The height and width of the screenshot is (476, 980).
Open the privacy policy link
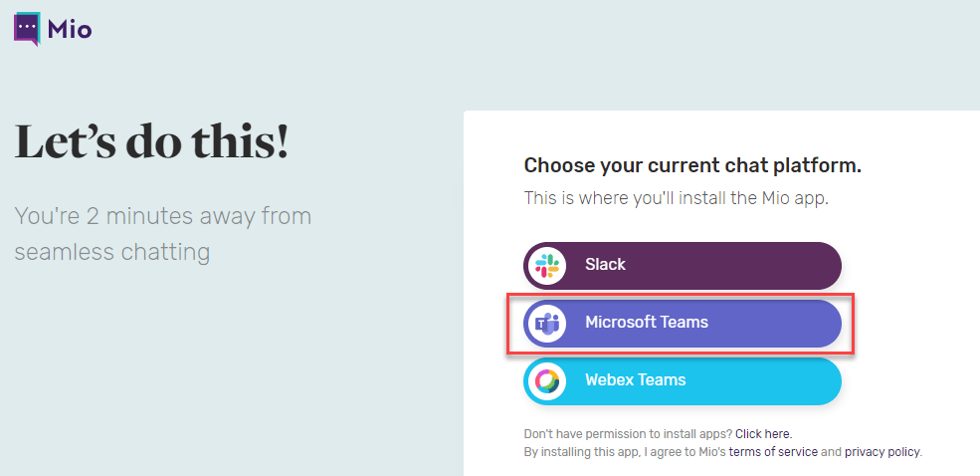[x=882, y=452]
